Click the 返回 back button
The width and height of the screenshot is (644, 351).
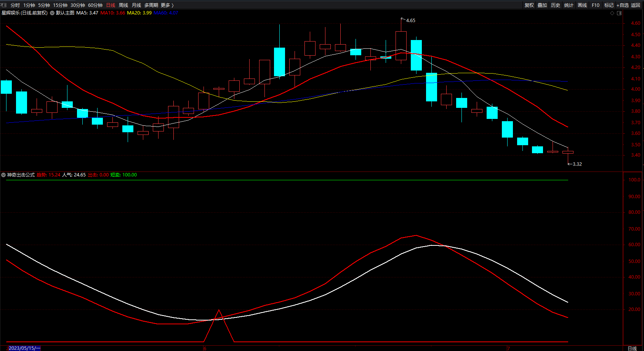[x=636, y=5]
